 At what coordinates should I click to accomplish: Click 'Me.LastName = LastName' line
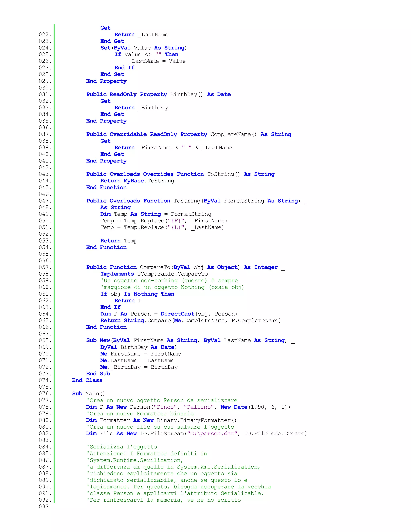tap(137, 361)
